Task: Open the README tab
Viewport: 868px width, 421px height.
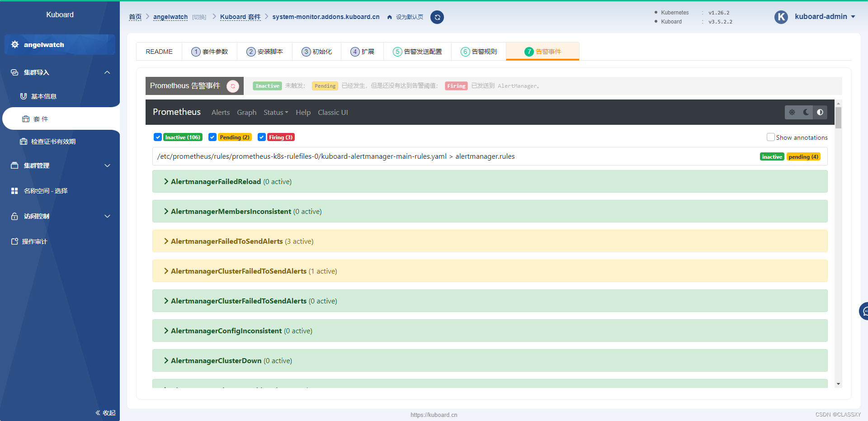Action: pyautogui.click(x=159, y=52)
